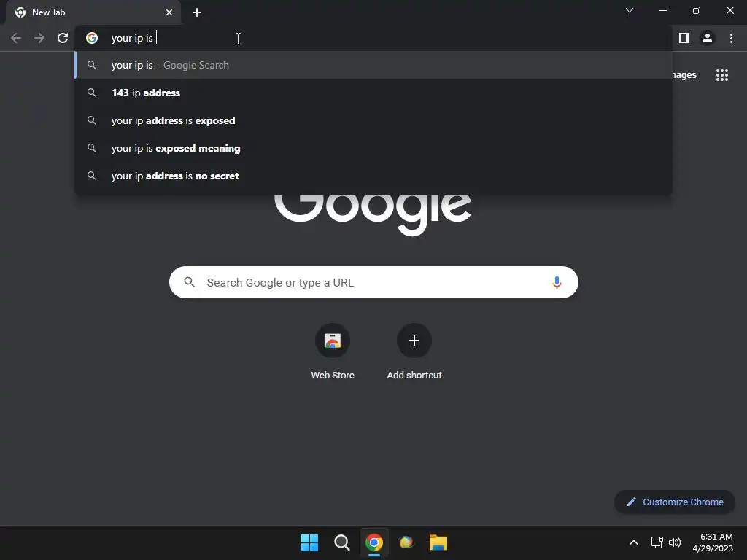The height and width of the screenshot is (560, 747).
Task: Close the New Tab tab
Action: click(169, 12)
